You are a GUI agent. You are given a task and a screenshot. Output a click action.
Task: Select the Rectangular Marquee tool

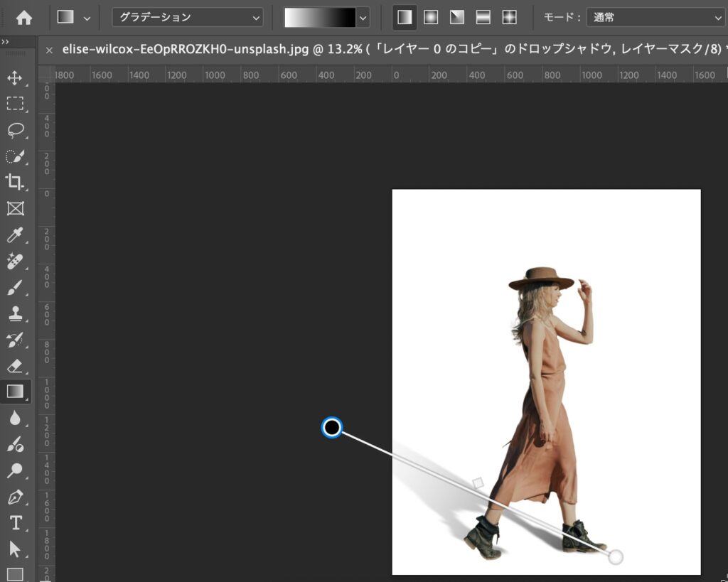coord(15,104)
